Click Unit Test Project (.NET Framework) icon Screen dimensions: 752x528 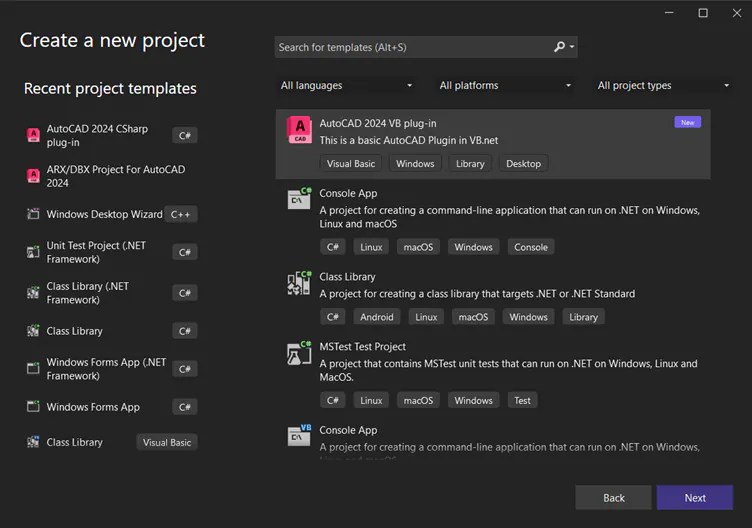(33, 252)
